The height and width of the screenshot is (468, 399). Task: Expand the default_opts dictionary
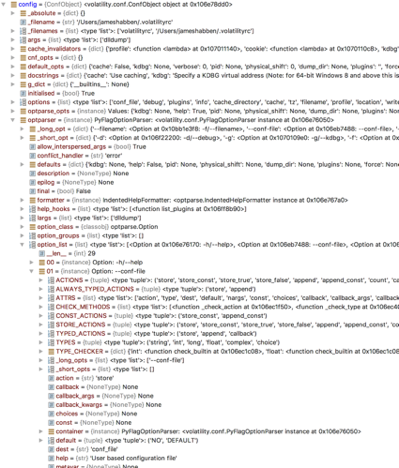click(13, 67)
